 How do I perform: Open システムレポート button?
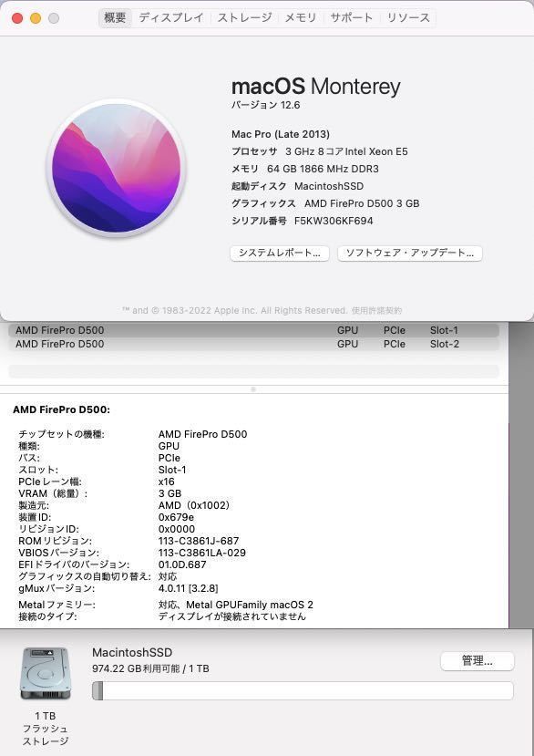pos(280,254)
